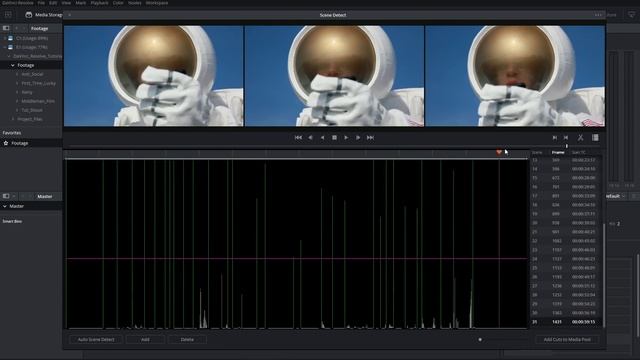Click the scissors cut icon
640x360 pixels.
[580, 138]
